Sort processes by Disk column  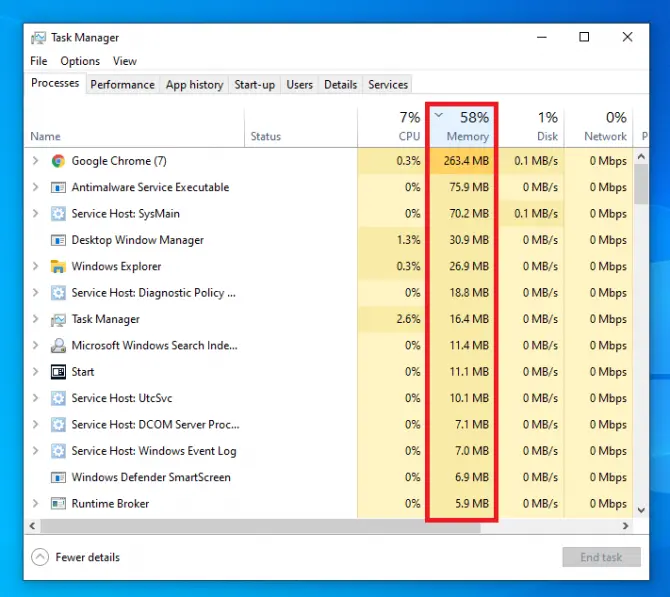tap(531, 127)
